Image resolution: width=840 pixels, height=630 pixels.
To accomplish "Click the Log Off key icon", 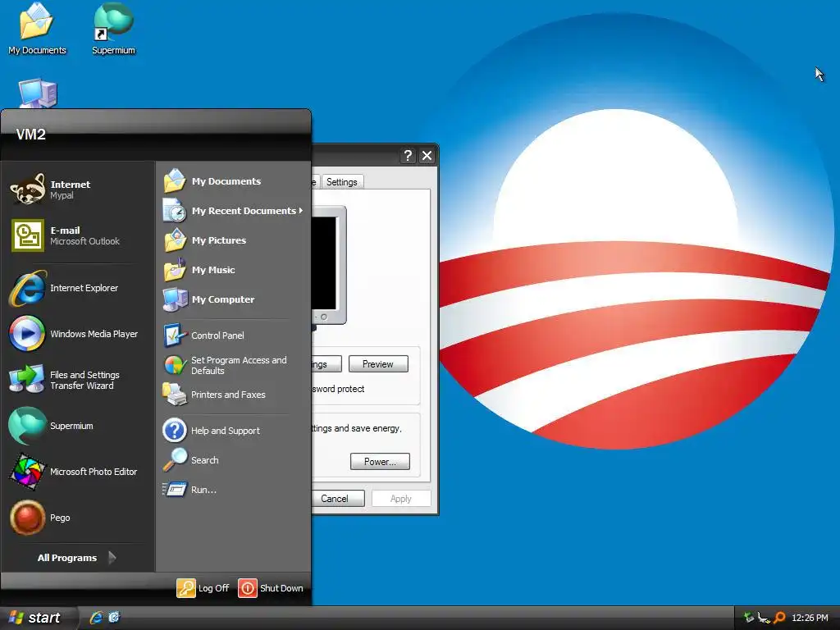I will [x=186, y=588].
